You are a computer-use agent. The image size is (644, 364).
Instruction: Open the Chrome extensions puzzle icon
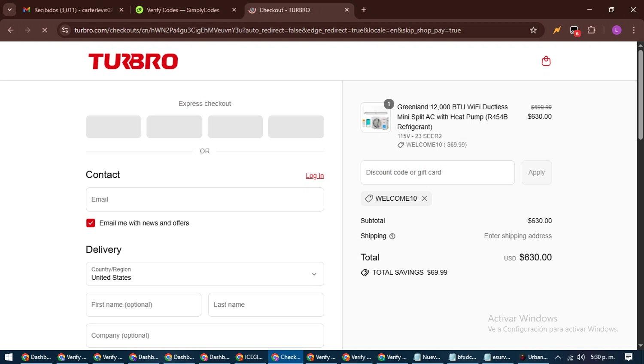pos(592,30)
